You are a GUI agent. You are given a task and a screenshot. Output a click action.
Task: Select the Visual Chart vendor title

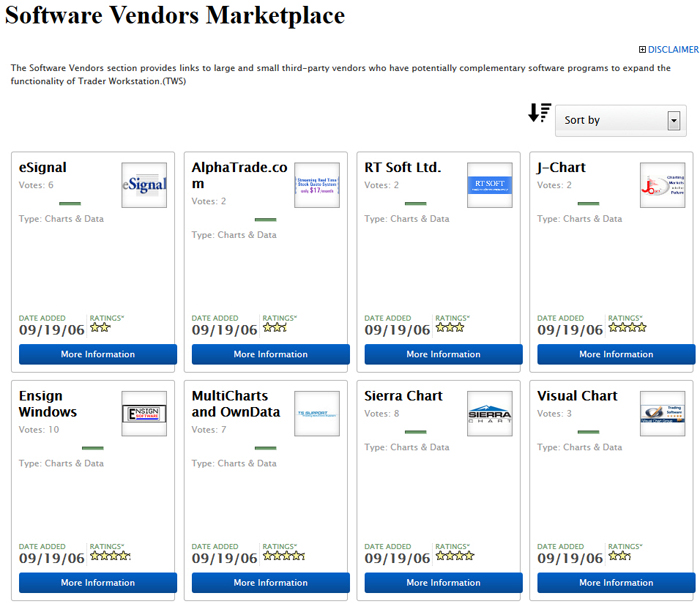point(577,396)
